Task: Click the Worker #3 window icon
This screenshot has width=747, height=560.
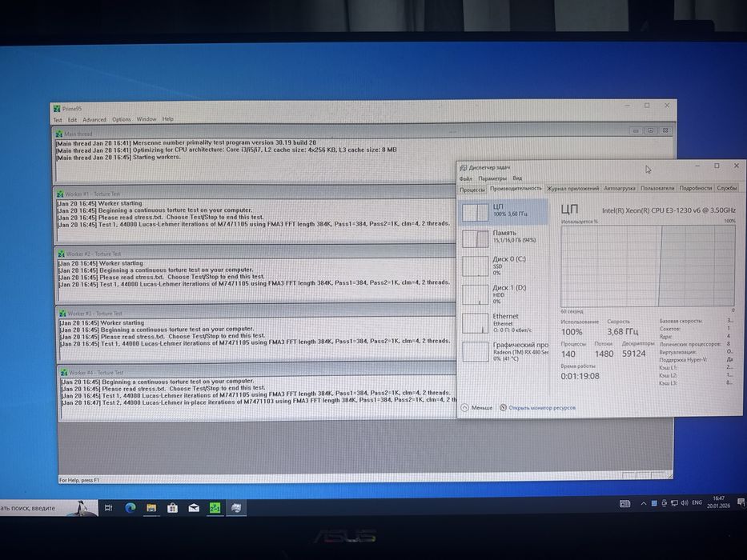Action: 62,314
